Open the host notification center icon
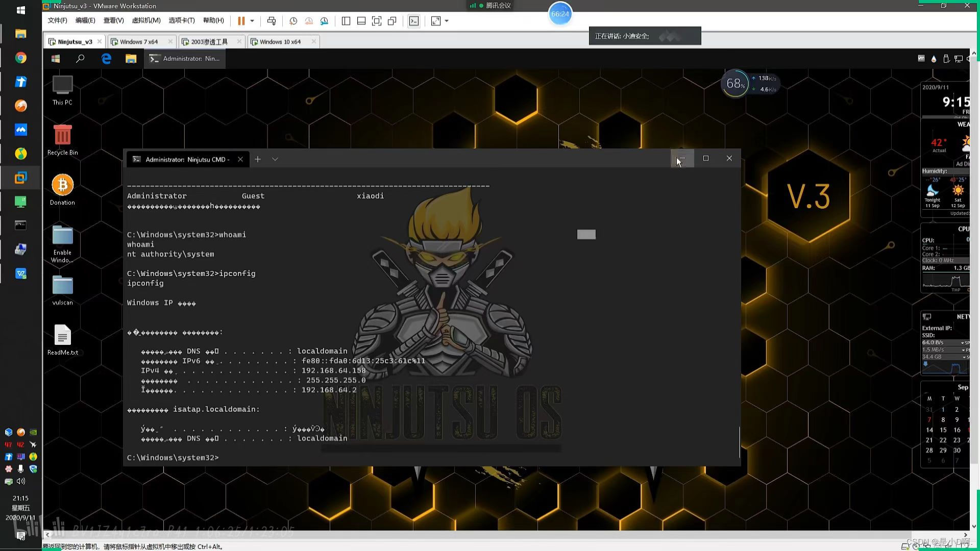 (20, 536)
